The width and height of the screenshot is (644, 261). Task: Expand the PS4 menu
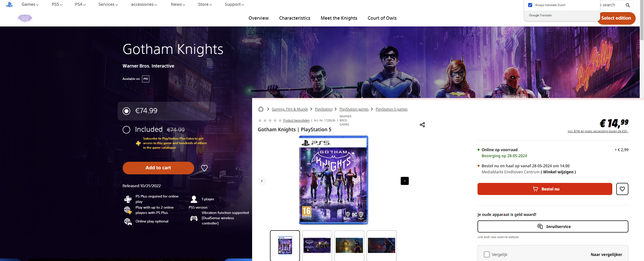coord(80,5)
